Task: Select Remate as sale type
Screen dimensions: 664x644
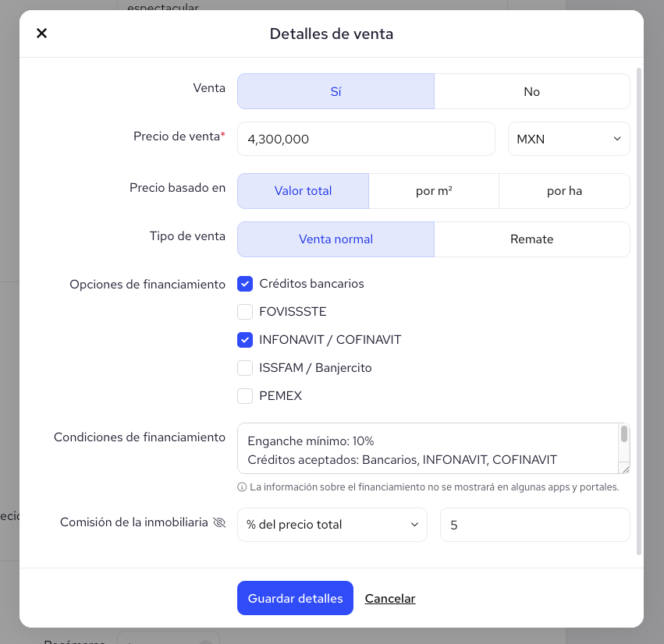Action: (532, 239)
